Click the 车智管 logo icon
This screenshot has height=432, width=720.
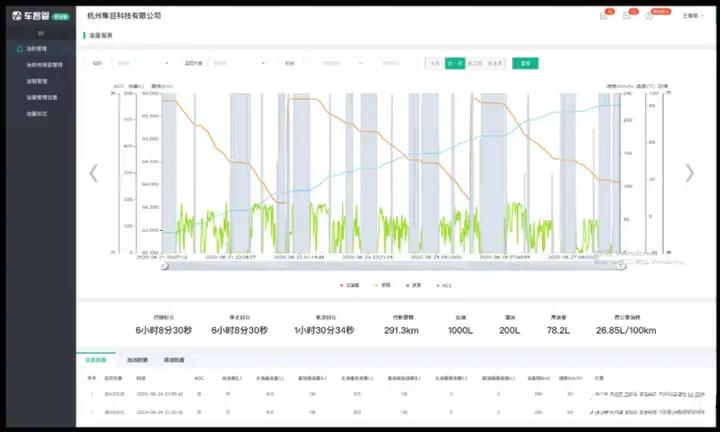(17, 16)
